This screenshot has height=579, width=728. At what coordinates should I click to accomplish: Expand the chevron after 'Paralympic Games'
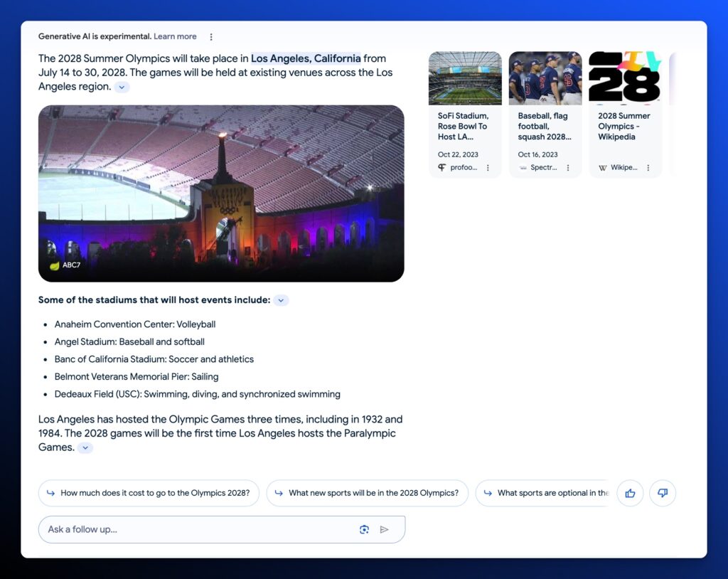tap(85, 447)
